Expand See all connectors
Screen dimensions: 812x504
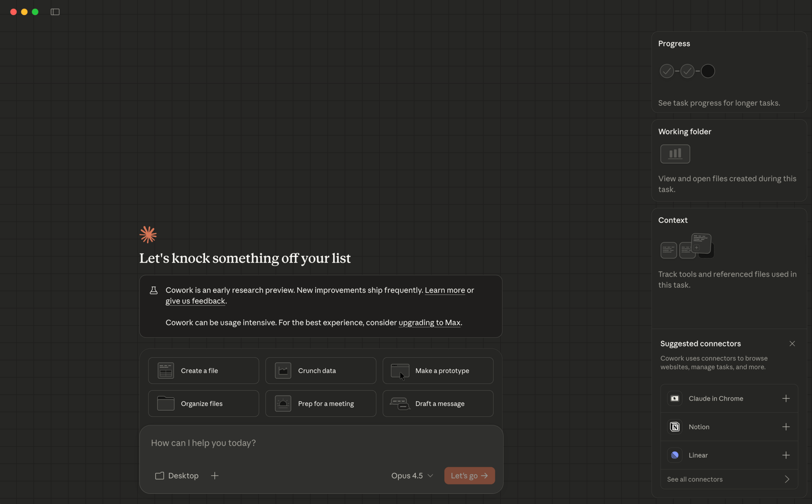coord(729,479)
